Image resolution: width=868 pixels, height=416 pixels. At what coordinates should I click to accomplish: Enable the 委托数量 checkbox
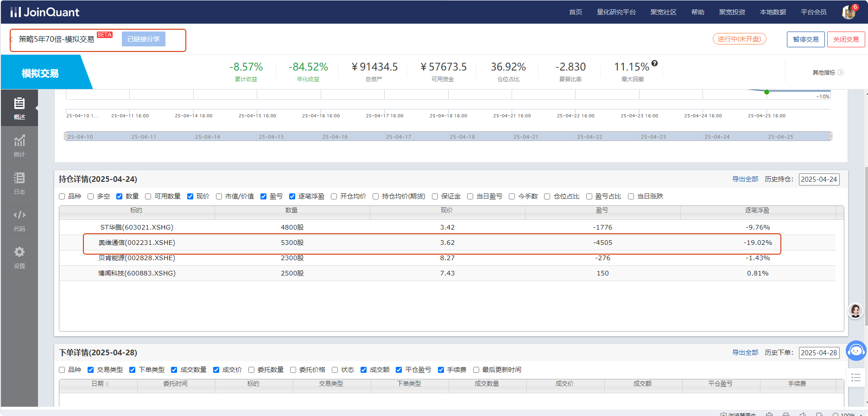coord(251,370)
